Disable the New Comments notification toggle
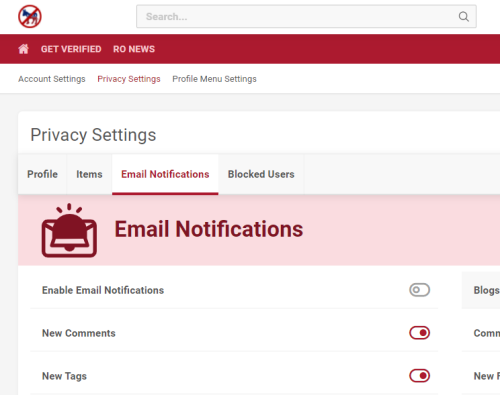 click(419, 333)
